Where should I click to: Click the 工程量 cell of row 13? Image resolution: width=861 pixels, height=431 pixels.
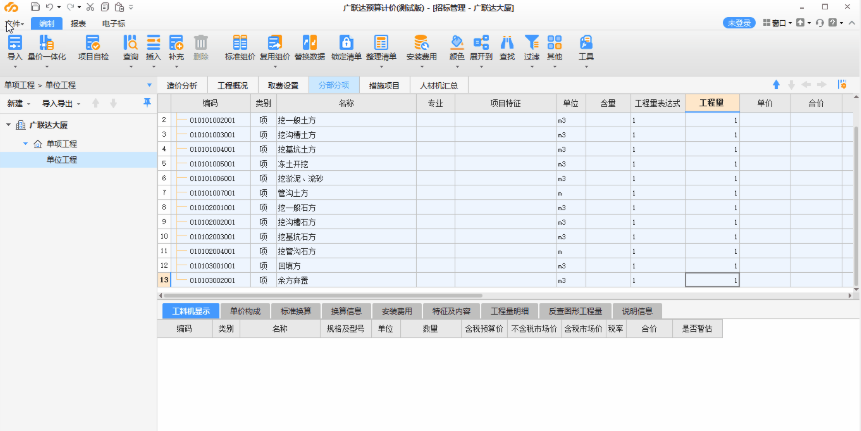coord(712,281)
